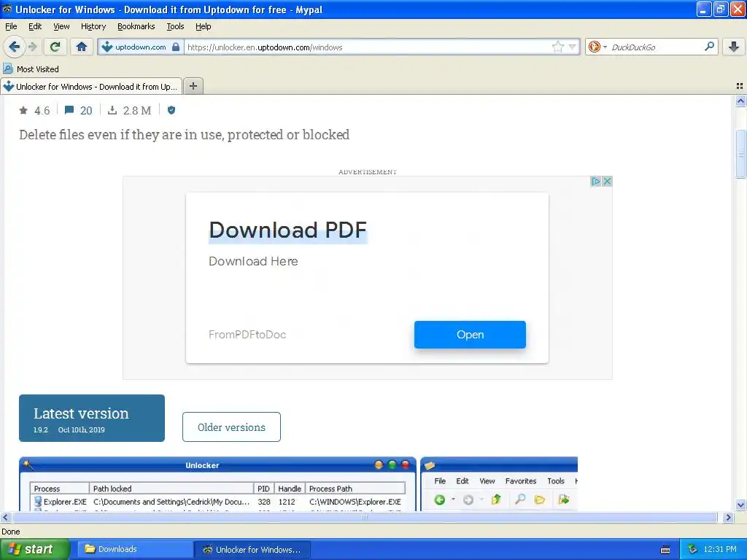747x560 pixels.
Task: Open the Tools menu
Action: [x=175, y=26]
